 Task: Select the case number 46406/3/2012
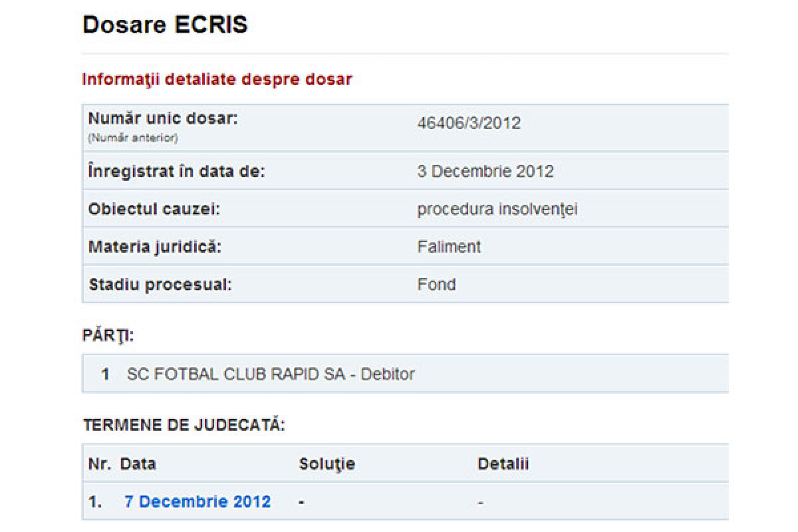pos(469,123)
